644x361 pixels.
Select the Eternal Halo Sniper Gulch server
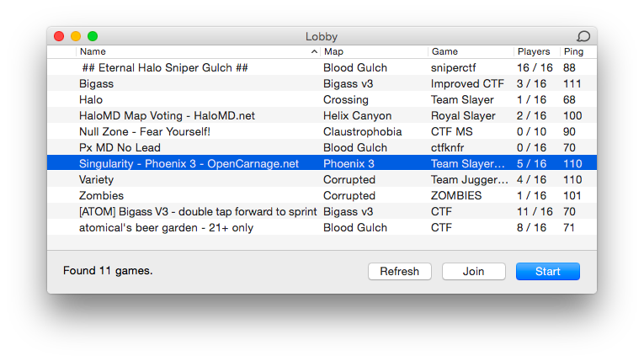[164, 68]
